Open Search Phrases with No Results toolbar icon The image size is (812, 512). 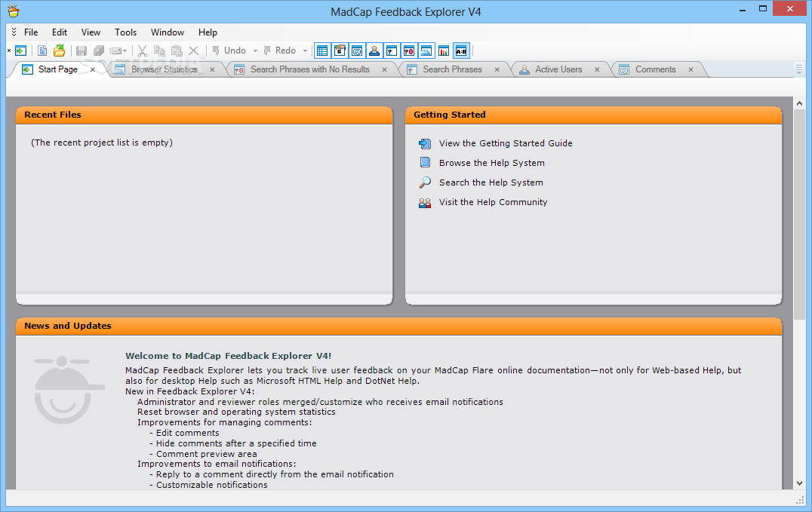(408, 51)
